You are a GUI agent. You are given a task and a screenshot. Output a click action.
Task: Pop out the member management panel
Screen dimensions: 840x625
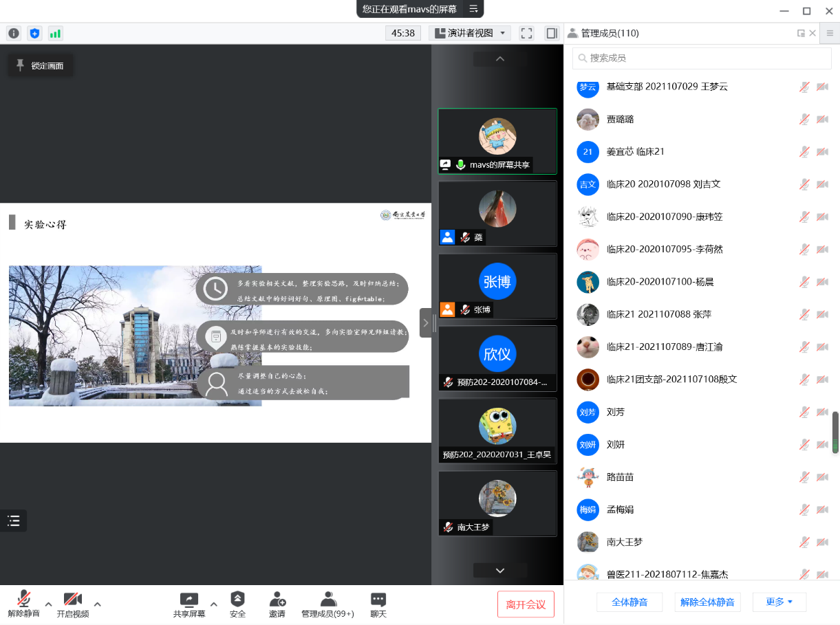pos(801,33)
